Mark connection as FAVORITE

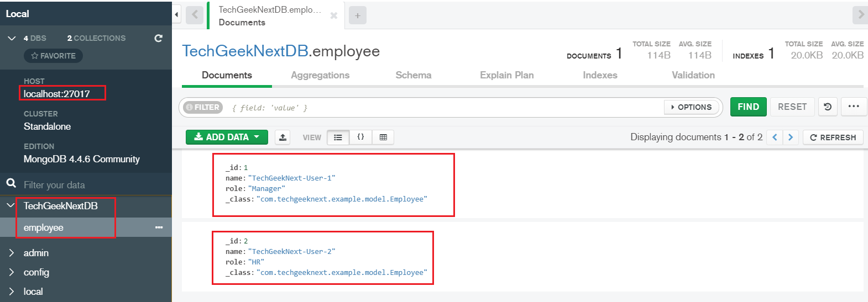pyautogui.click(x=53, y=56)
